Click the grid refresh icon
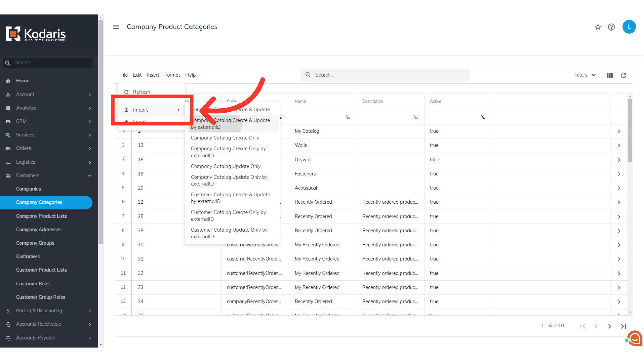 pyautogui.click(x=623, y=75)
